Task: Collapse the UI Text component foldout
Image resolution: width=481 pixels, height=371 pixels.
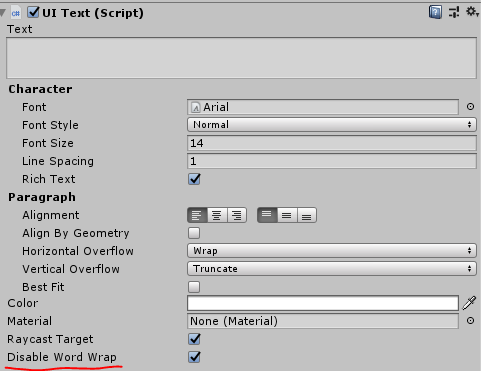Action: pyautogui.click(x=3, y=13)
